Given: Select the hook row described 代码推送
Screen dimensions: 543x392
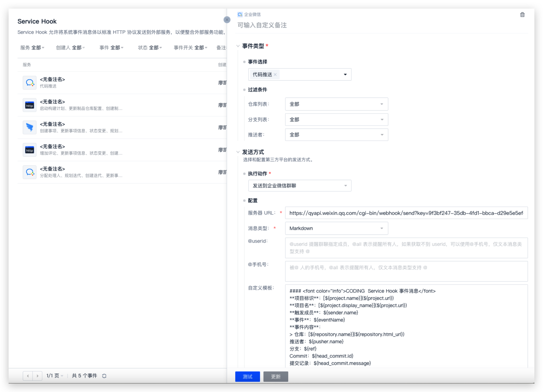Looking at the screenshot, I should (x=122, y=83).
